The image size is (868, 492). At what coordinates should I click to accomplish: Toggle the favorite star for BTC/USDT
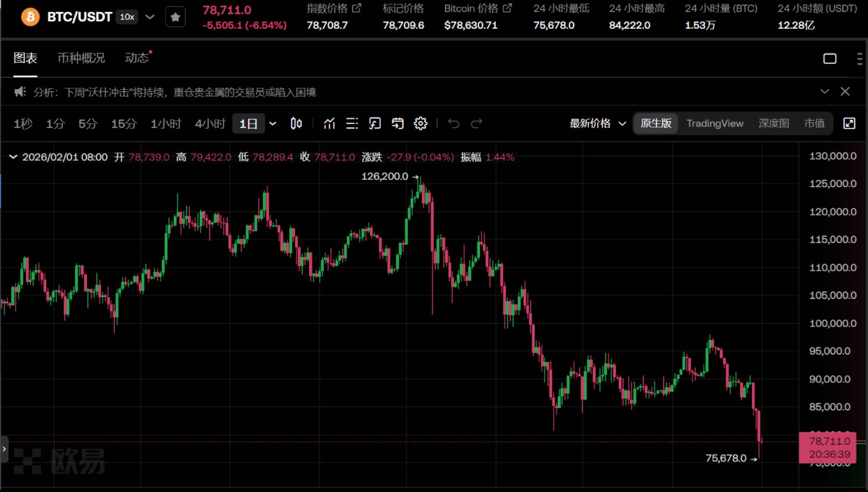click(x=175, y=17)
